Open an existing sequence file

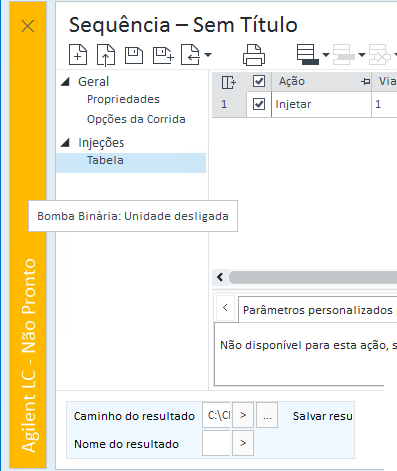coord(106,55)
